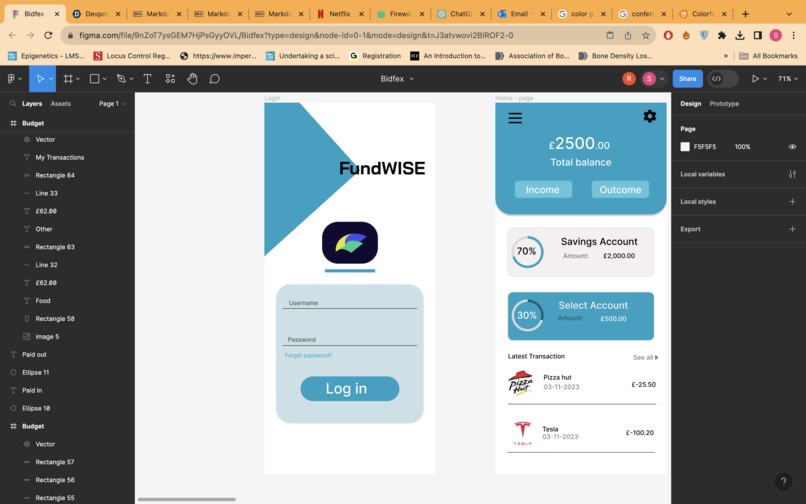Open the All Bookmarks folder

tap(768, 56)
